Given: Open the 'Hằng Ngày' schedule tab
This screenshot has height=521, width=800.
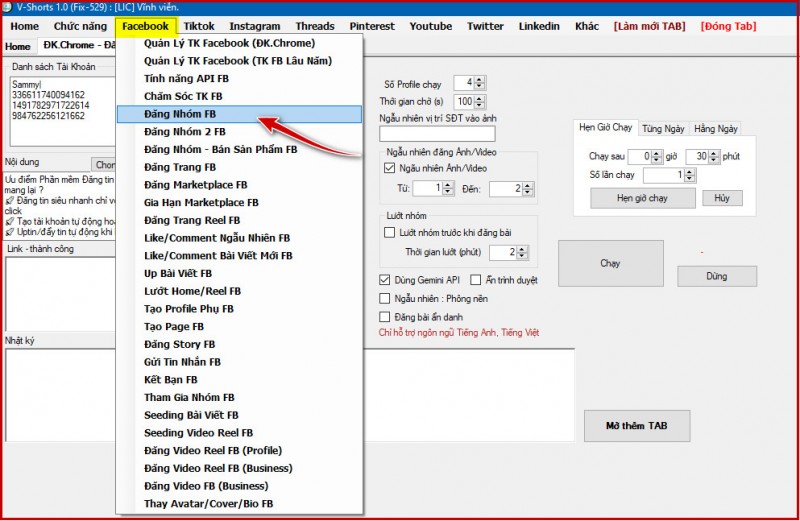Looking at the screenshot, I should click(715, 128).
